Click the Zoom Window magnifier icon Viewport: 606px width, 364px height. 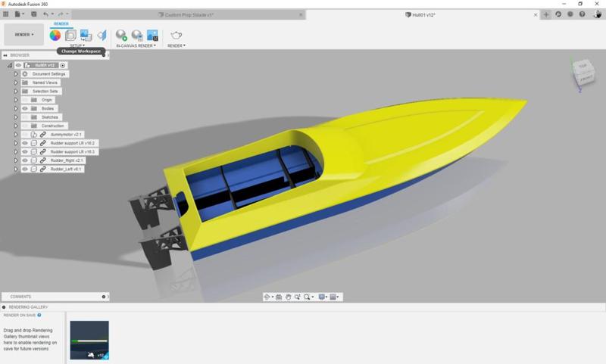(x=308, y=297)
